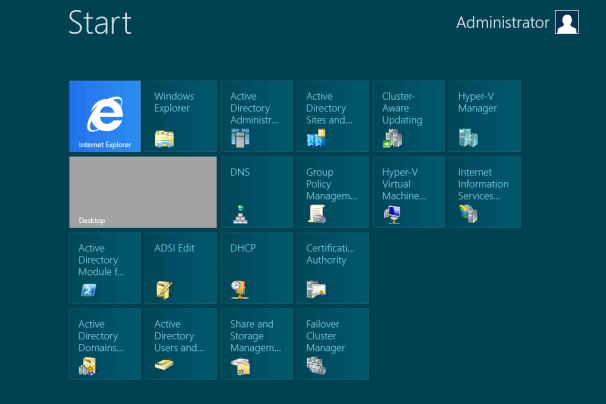The height and width of the screenshot is (404, 606).
Task: Open the ADSI Edit tile
Action: pos(181,268)
